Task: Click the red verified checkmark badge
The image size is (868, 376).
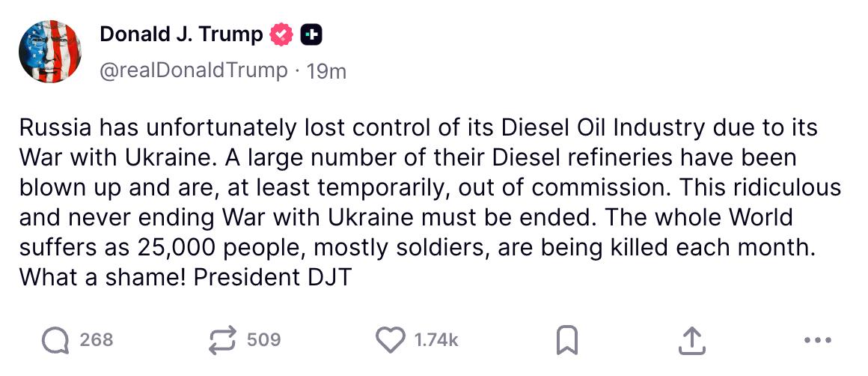Action: pos(281,36)
